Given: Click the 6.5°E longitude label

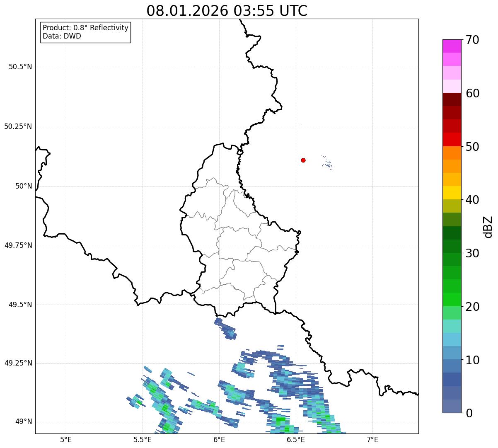Looking at the screenshot, I should (296, 439).
